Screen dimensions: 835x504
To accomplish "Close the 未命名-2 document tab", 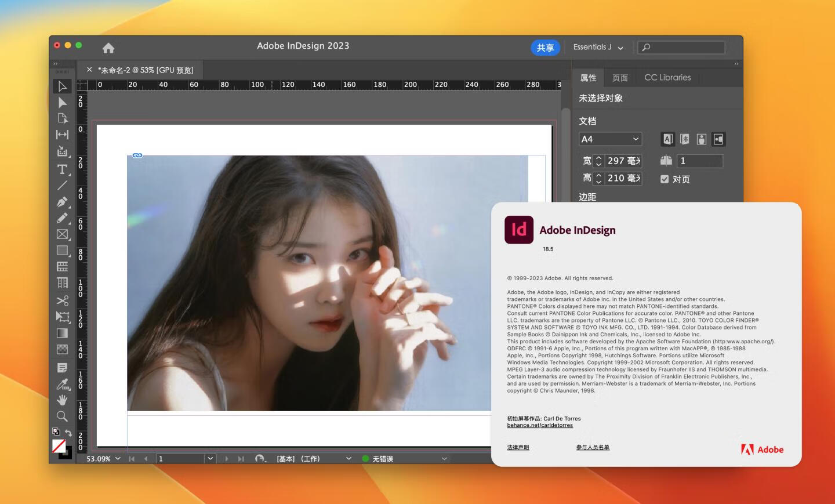I will tap(89, 70).
